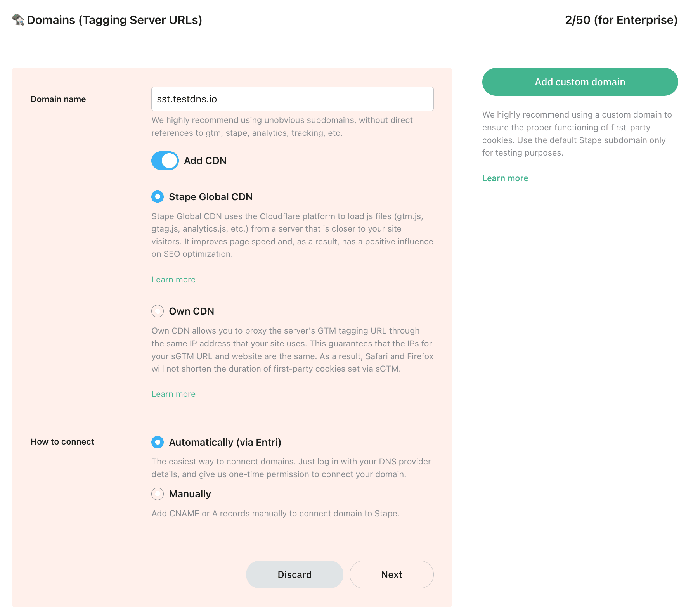Select the Own CDN radio button
Viewport: 686px width, 616px height.
coord(157,311)
